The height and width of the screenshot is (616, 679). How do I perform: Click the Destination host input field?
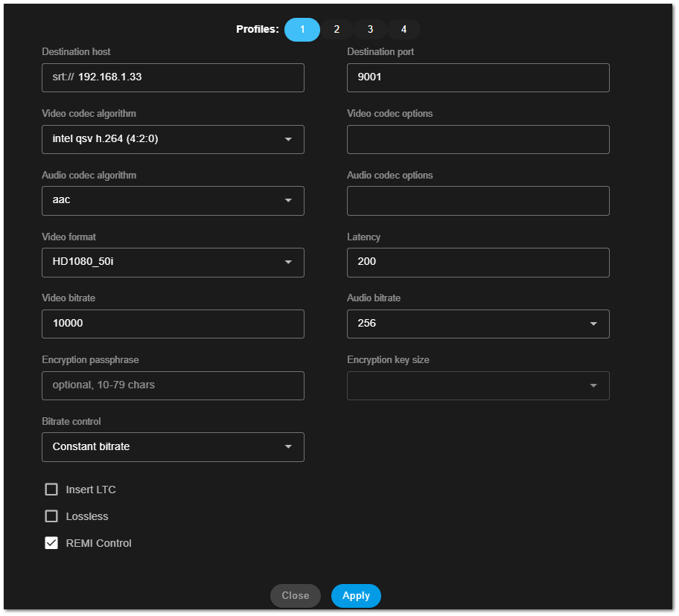click(x=173, y=77)
